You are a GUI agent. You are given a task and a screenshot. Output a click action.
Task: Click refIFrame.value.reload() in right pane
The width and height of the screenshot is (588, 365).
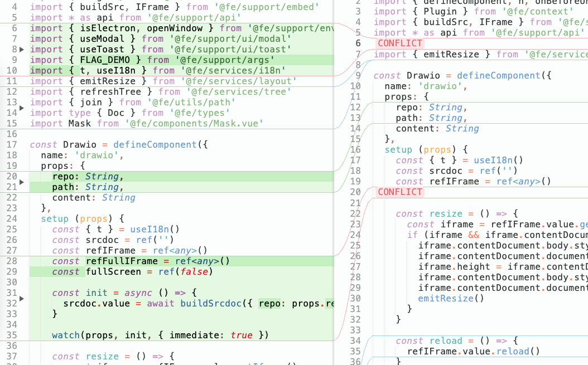click(x=473, y=351)
